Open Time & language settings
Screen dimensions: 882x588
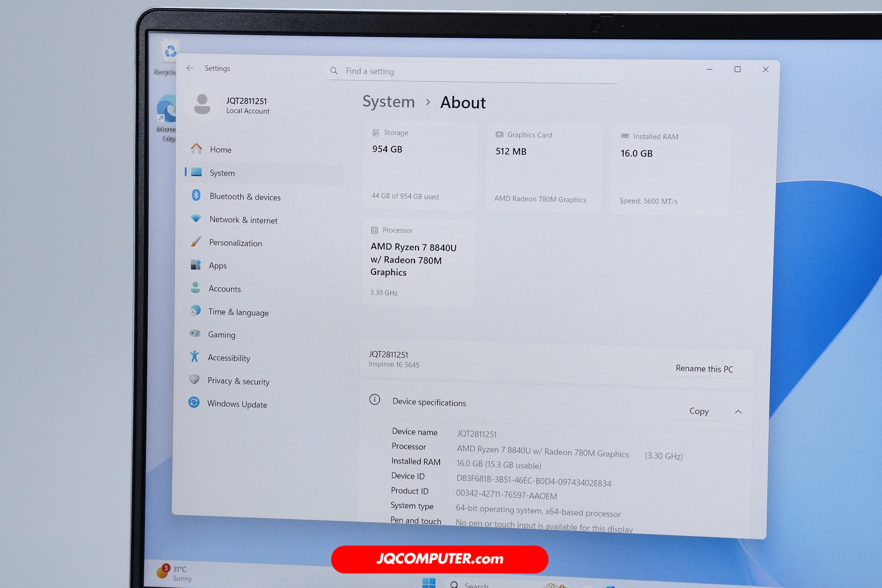238,312
